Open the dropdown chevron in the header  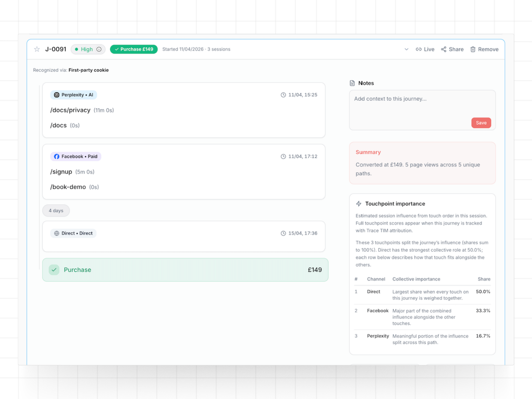click(406, 49)
